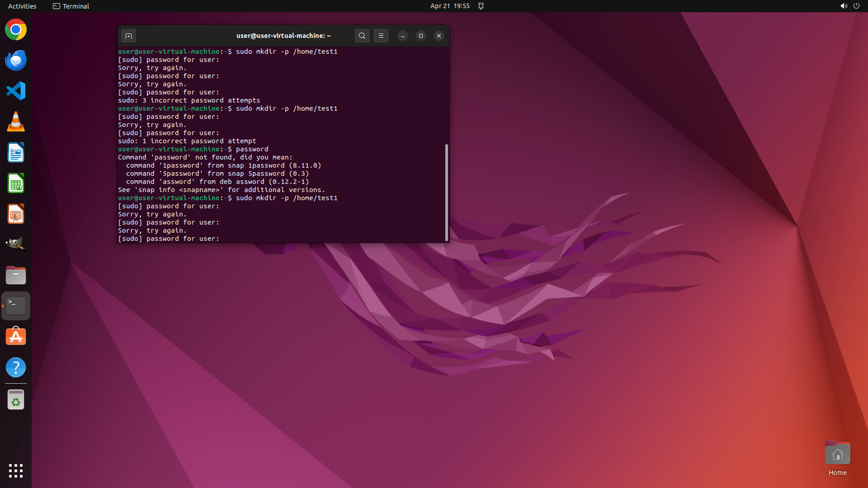Launch Visual Studio Code
Viewport: 868px width, 488px height.
pyautogui.click(x=16, y=91)
